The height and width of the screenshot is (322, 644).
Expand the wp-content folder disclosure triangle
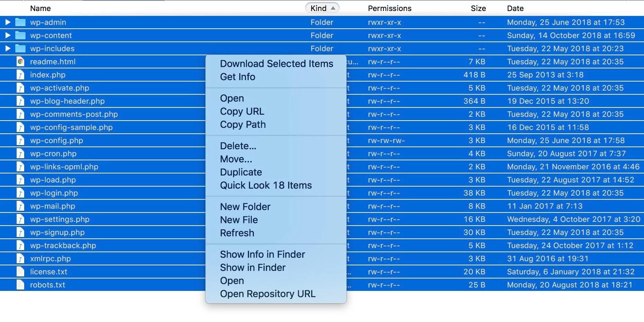[8, 36]
